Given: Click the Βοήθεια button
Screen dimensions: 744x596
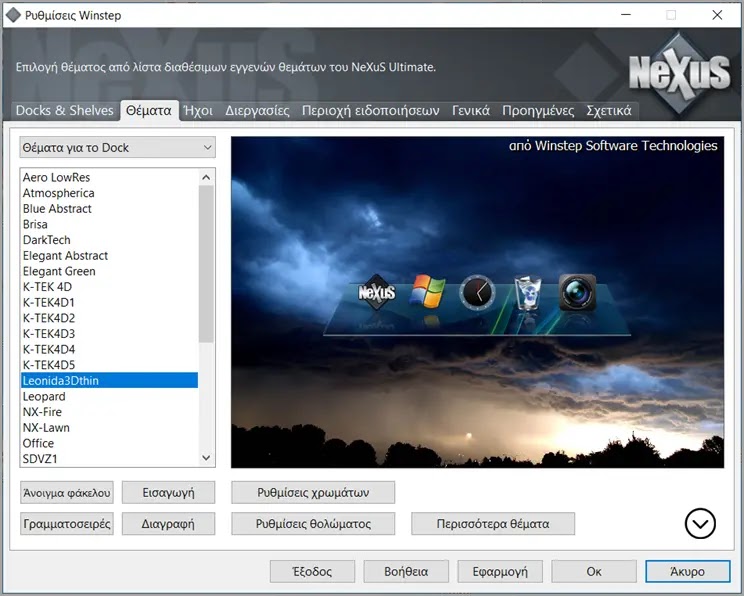Looking at the screenshot, I should [406, 571].
